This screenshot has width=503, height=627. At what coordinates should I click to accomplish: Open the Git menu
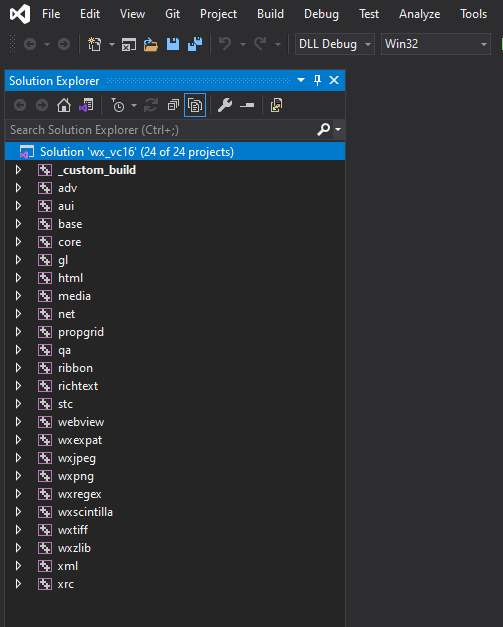(172, 14)
